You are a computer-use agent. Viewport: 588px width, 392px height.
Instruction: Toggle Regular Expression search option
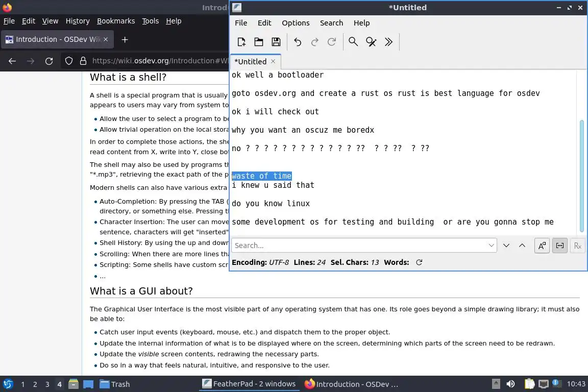point(577,246)
